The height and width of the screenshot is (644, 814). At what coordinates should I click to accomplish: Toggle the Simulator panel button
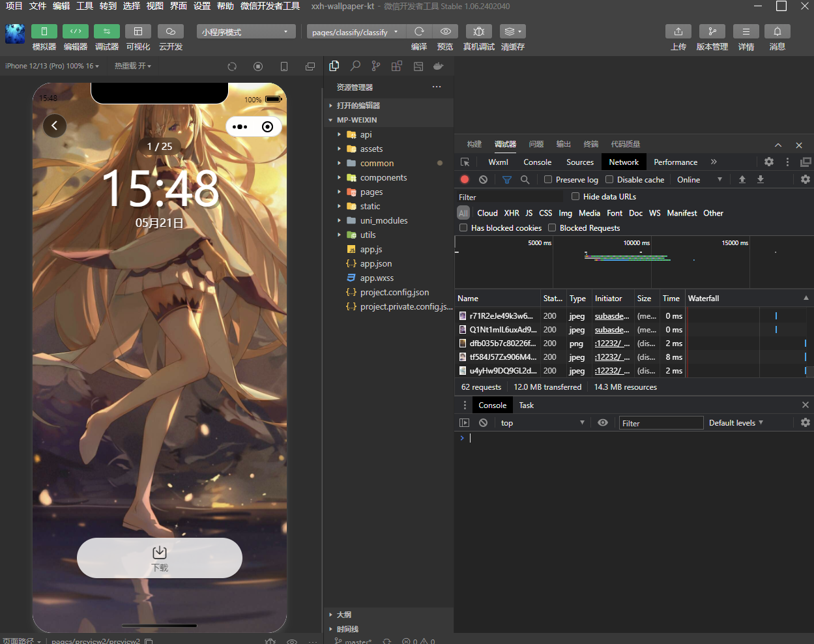[x=44, y=31]
